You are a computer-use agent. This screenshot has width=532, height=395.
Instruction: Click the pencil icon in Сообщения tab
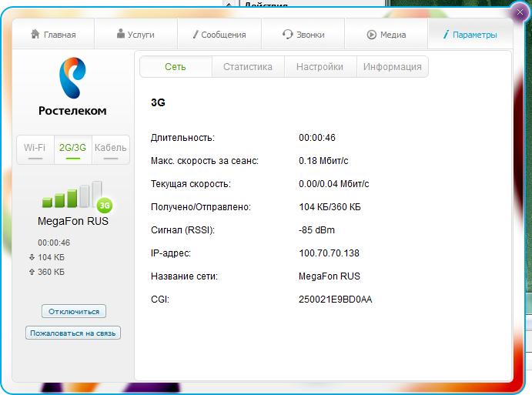196,35
